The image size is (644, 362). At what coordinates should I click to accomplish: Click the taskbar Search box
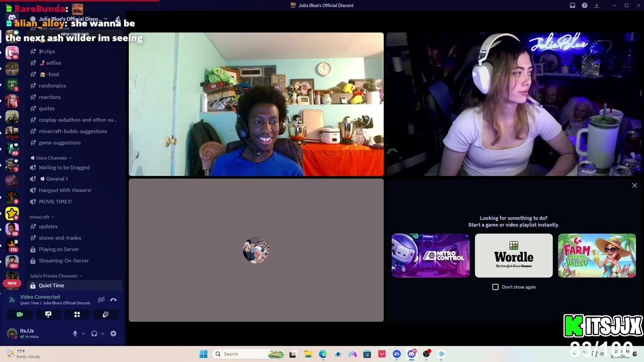coord(249,354)
